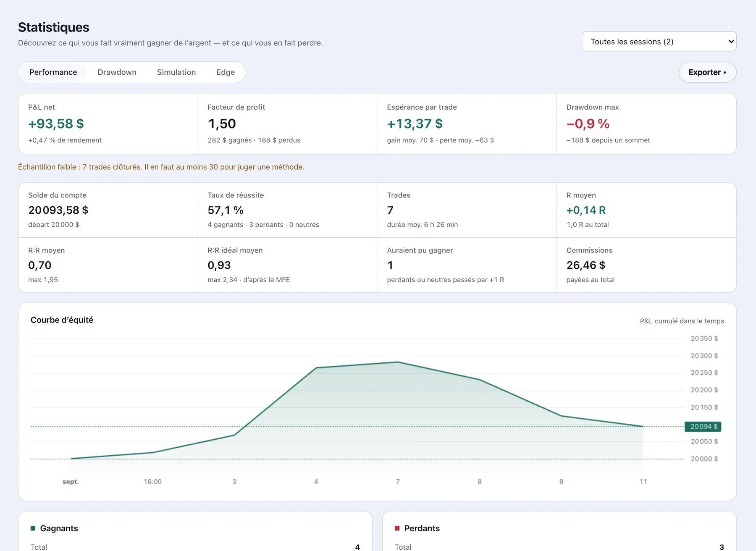Click the Facteur de profit value 1,50
The height and width of the screenshot is (551, 756).
pyautogui.click(x=222, y=124)
